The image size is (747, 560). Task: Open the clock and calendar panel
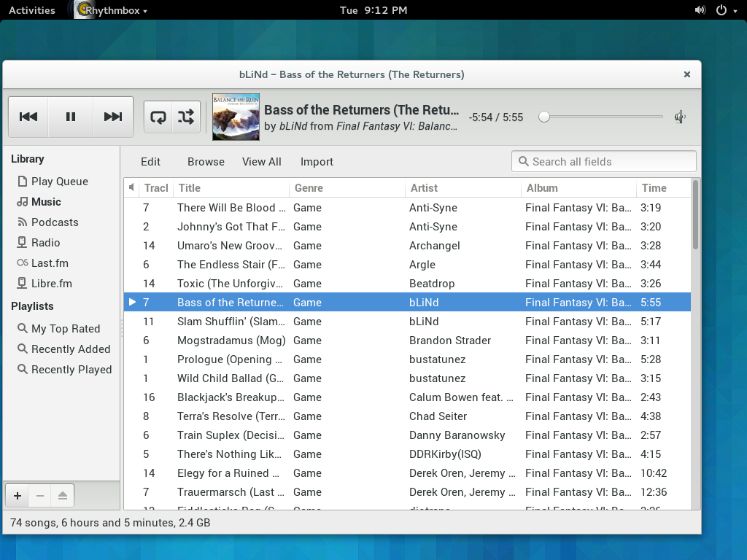373,10
